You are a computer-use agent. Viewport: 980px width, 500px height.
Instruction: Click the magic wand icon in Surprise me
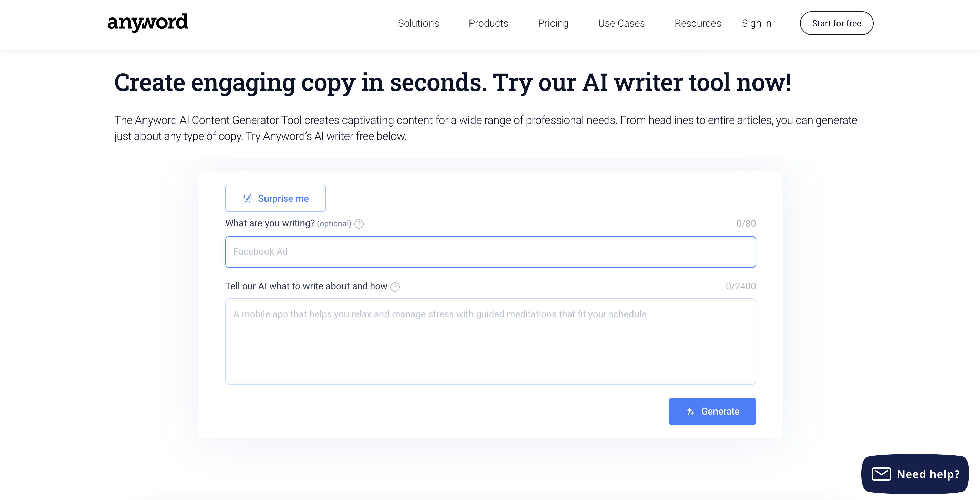tap(247, 198)
